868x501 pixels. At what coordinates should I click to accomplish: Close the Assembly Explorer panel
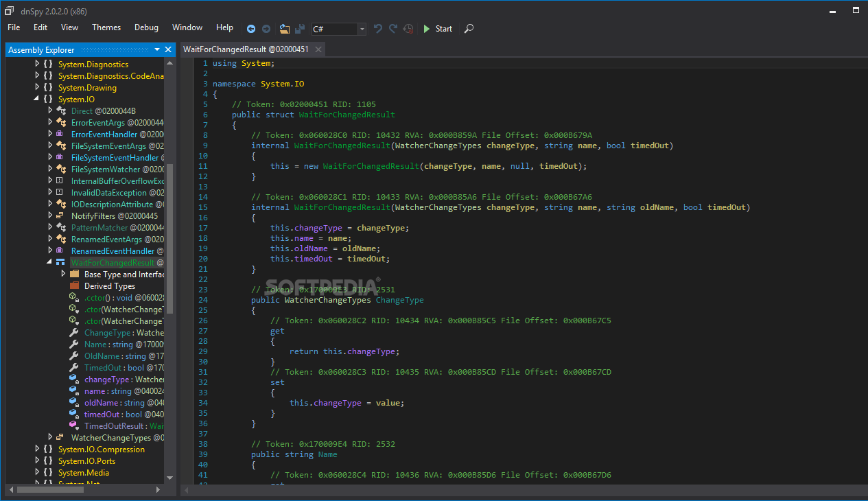(169, 49)
